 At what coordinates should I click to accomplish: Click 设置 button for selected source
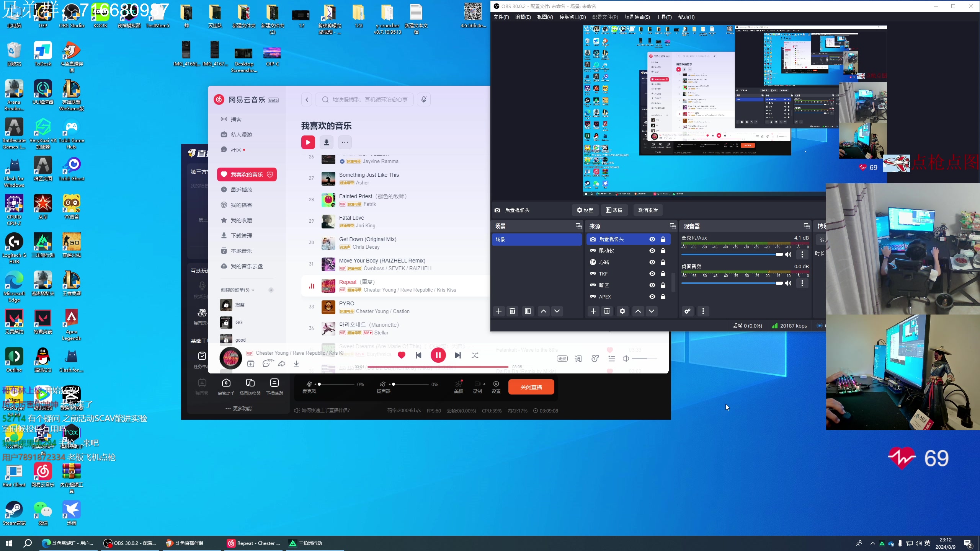point(585,210)
